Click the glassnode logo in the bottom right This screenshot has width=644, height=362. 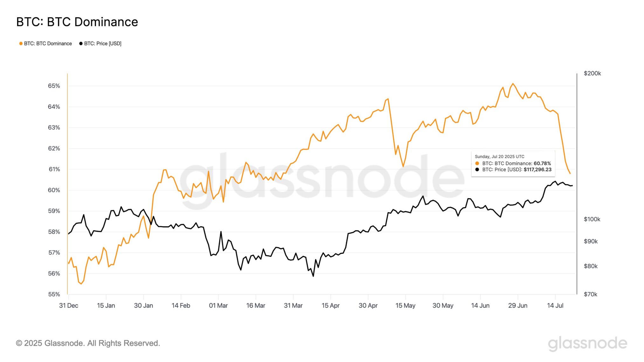tap(587, 343)
